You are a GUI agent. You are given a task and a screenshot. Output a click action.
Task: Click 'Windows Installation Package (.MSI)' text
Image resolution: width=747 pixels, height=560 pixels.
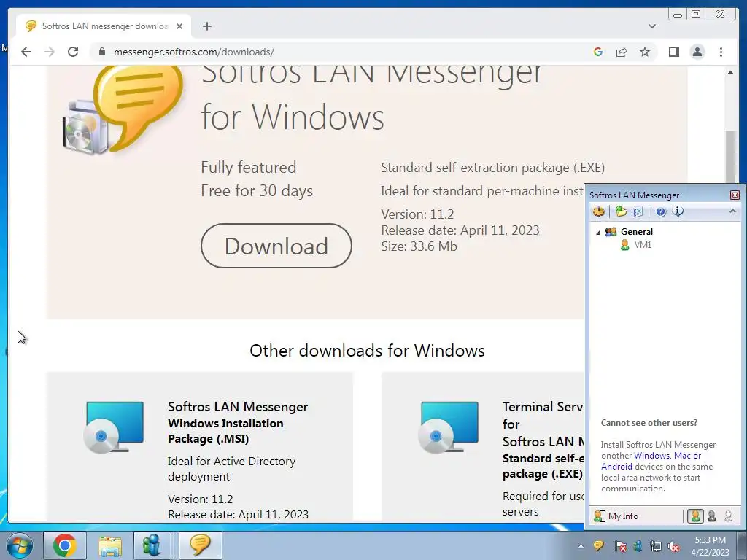225,431
